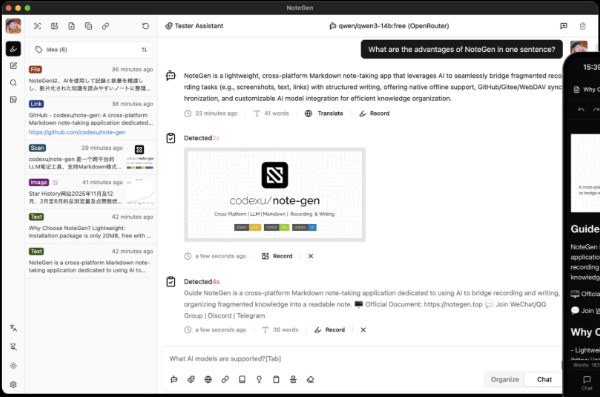
Task: Open the Tester Assistant prompt selector
Action: (x=194, y=26)
